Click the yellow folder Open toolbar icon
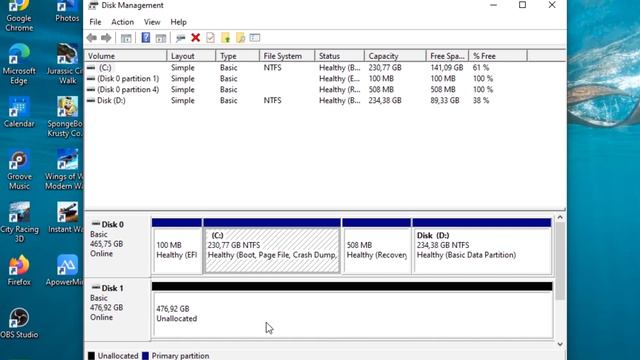640x360 pixels. pos(225,38)
